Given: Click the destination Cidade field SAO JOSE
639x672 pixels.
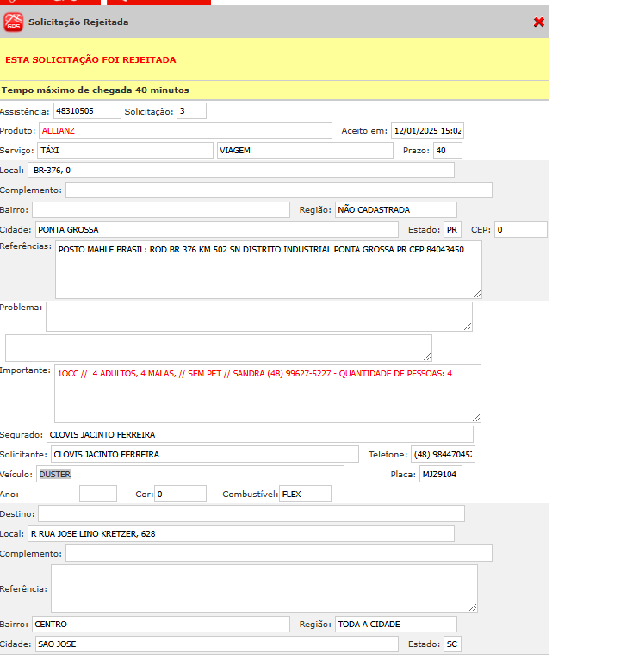Looking at the screenshot, I should tap(217, 644).
